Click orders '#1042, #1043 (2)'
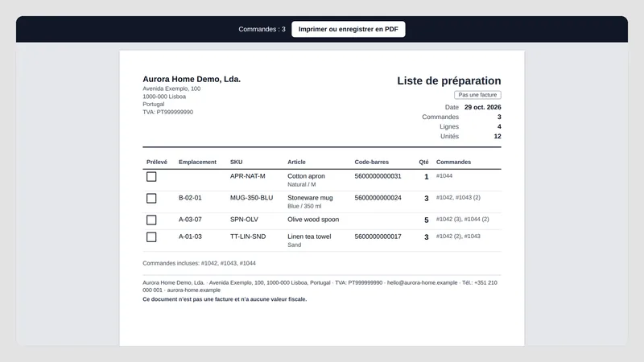The image size is (644, 362). tap(458, 197)
